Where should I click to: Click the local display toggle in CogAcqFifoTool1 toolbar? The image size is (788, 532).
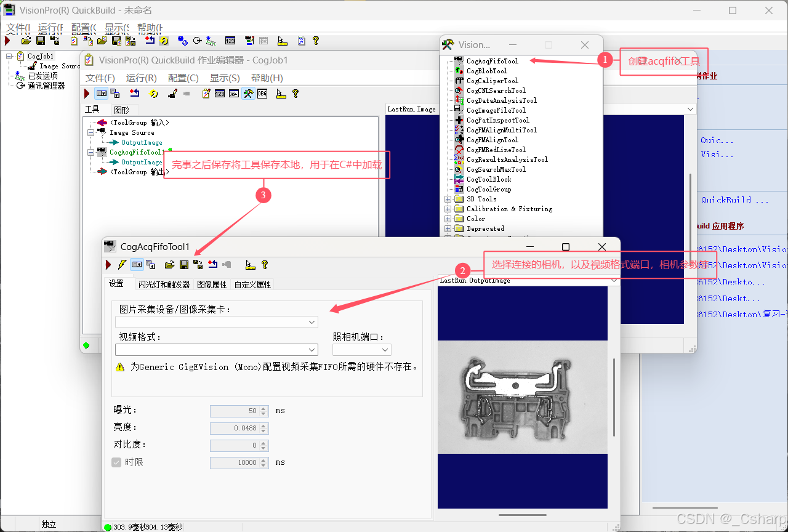(x=137, y=265)
